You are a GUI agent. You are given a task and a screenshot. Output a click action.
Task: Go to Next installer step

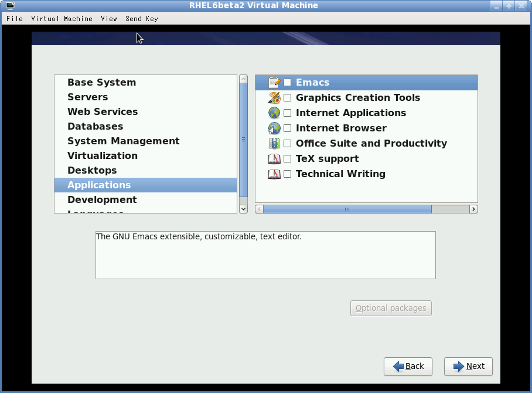pyautogui.click(x=468, y=366)
